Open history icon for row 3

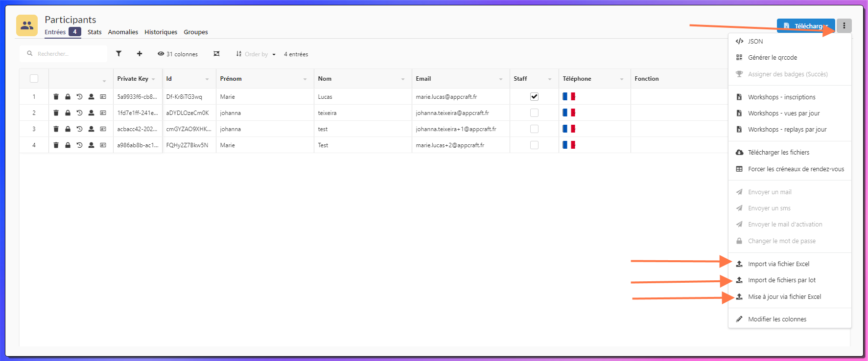(x=79, y=129)
